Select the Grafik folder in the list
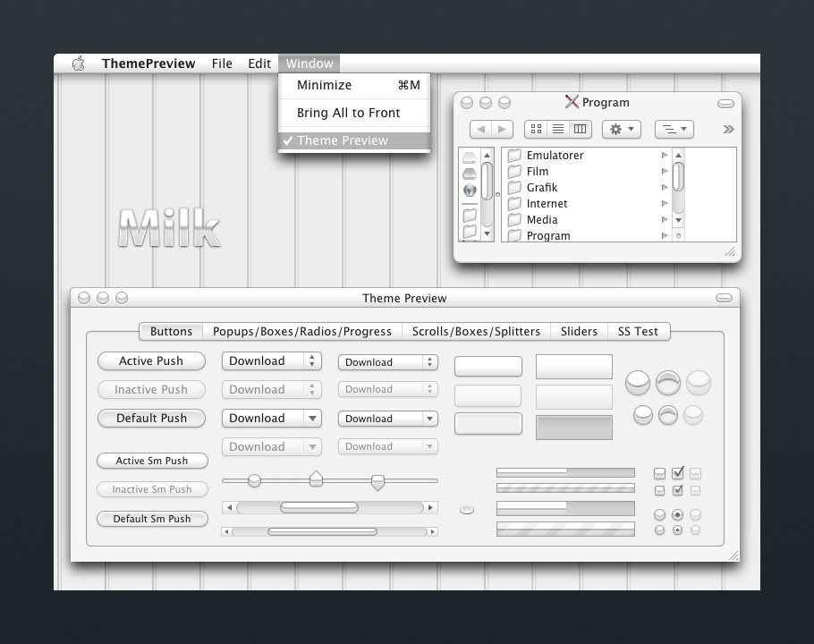This screenshot has width=814, height=644. 541,188
